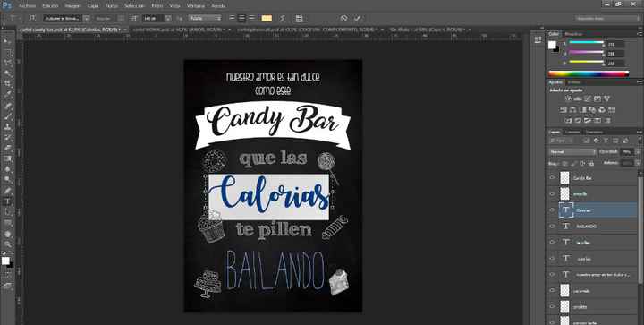Open the workspace switcher dropdown
644x325 pixels.
[x=607, y=19]
